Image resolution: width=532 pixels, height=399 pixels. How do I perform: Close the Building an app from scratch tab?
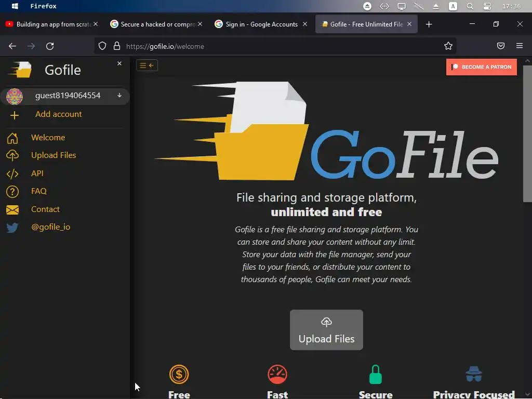[96, 24]
